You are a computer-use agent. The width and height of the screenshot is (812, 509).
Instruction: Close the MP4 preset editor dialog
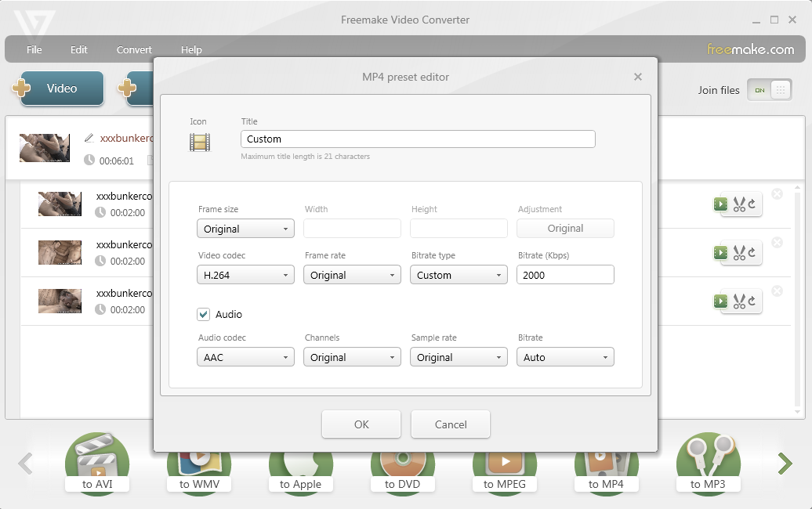coord(637,77)
